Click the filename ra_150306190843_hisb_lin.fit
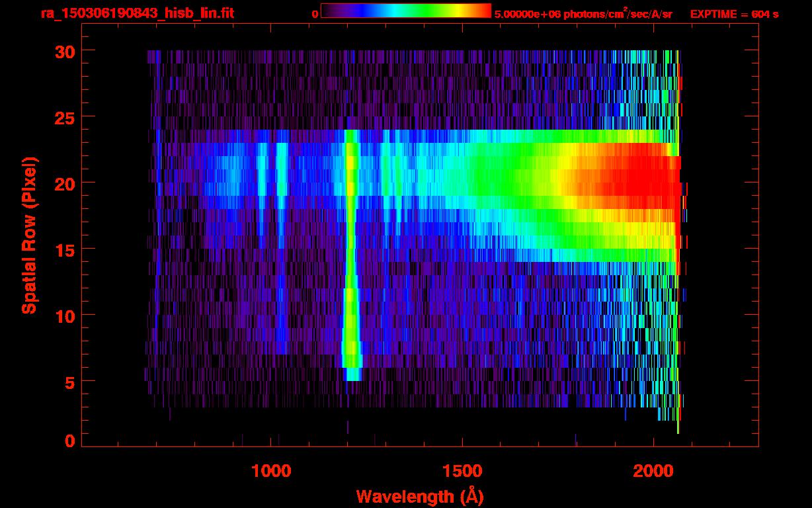This screenshot has width=812, height=508. (x=137, y=13)
